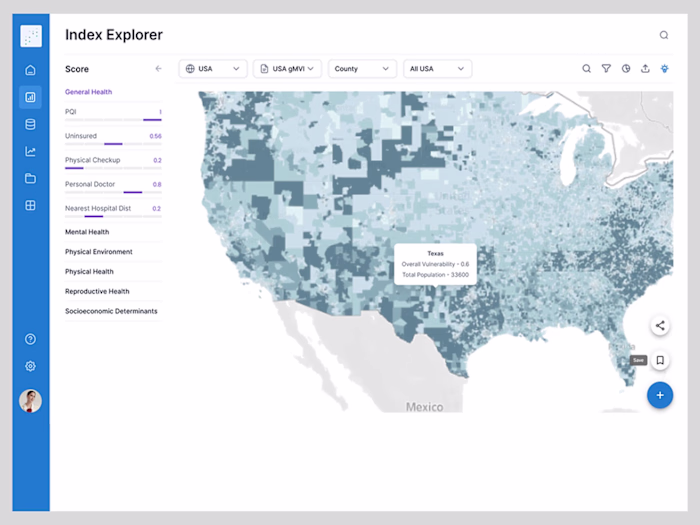Select the Socioeconomic Determinants category
The width and height of the screenshot is (700, 525).
(113, 311)
